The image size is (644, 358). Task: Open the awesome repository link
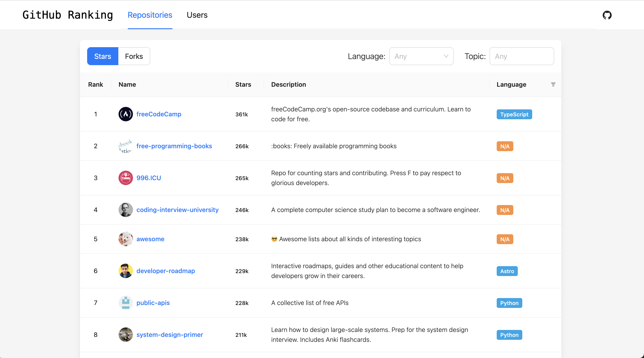tap(150, 239)
